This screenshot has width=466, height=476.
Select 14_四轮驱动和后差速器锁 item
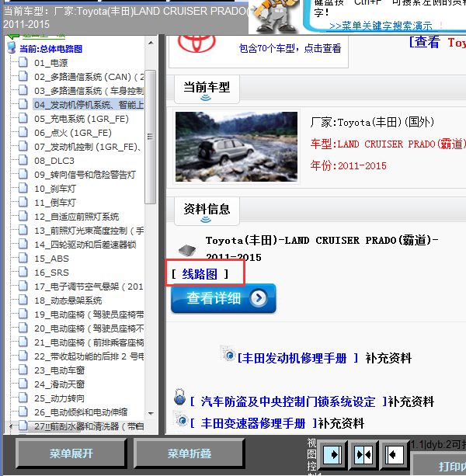85,245
